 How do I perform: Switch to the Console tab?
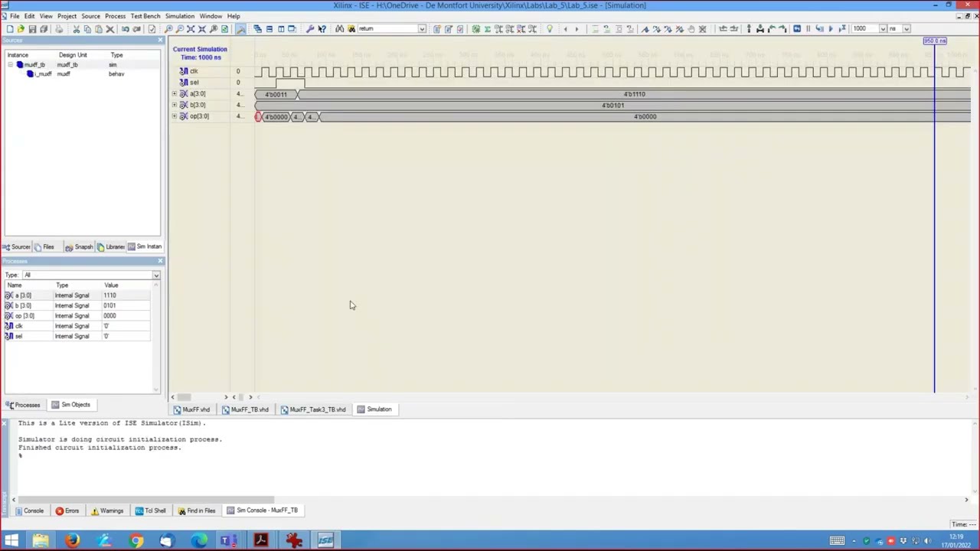(29, 510)
